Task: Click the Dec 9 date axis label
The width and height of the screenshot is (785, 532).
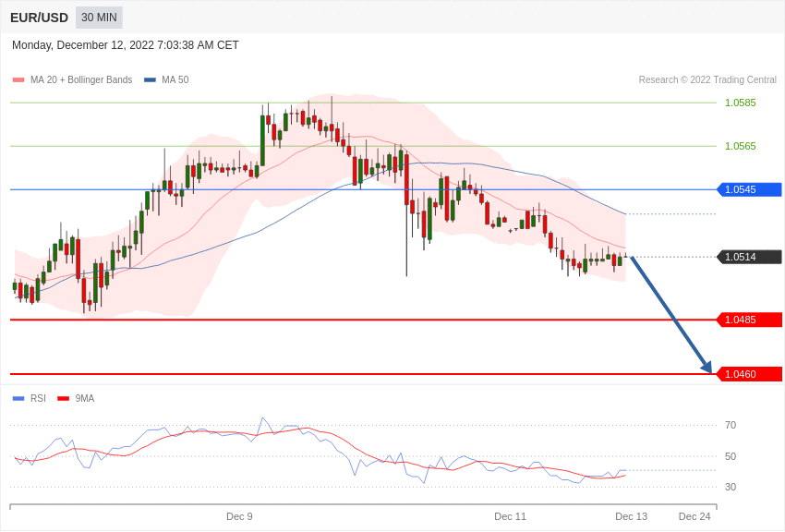Action: coord(239,516)
